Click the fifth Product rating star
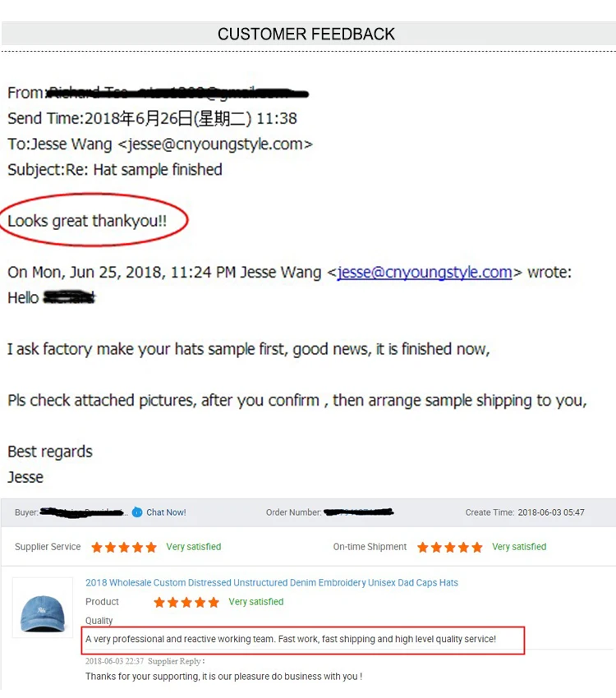Screen dimensions: 616x698 click(x=214, y=602)
